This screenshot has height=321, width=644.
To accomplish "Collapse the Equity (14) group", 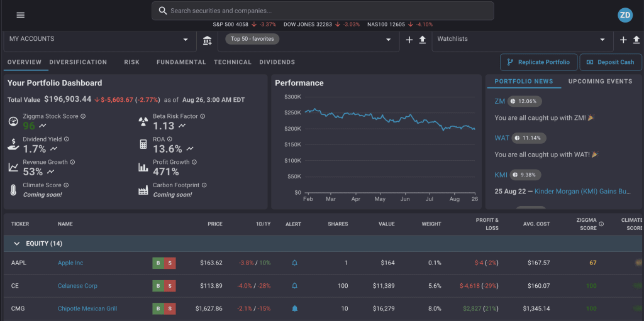I will click(x=17, y=244).
